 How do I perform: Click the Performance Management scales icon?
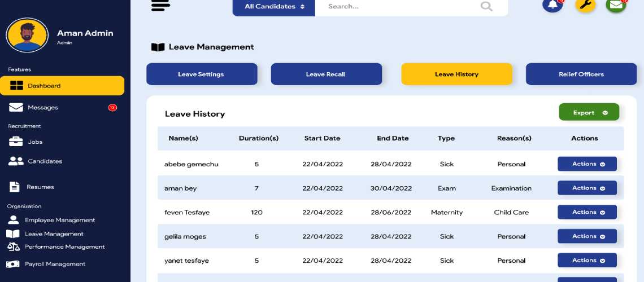[x=13, y=247]
